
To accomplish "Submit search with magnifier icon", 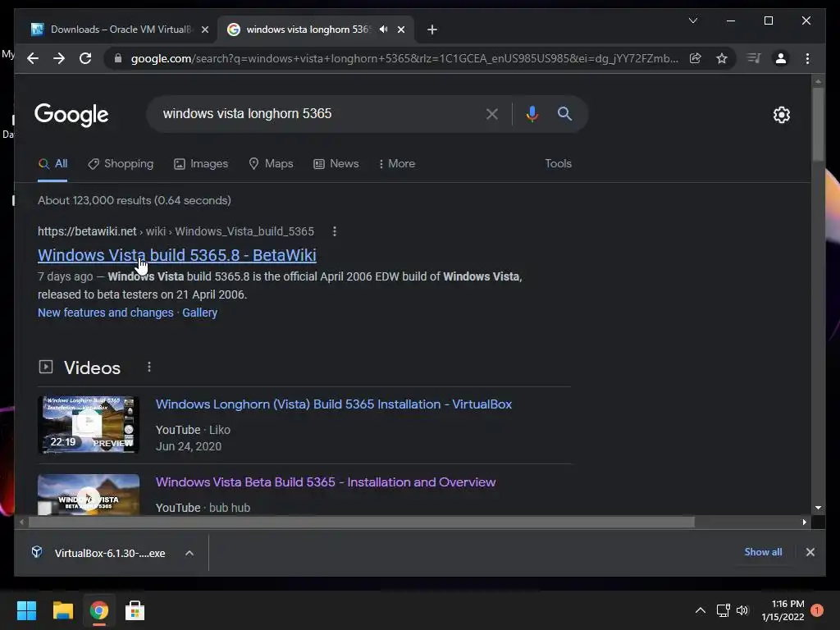I will [x=564, y=113].
